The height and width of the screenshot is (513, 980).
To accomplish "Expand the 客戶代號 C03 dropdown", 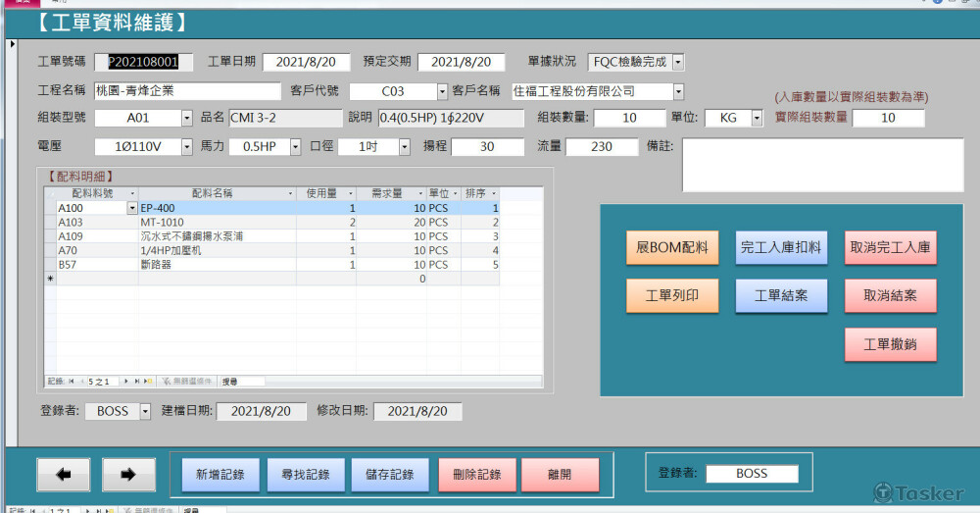I will point(442,91).
